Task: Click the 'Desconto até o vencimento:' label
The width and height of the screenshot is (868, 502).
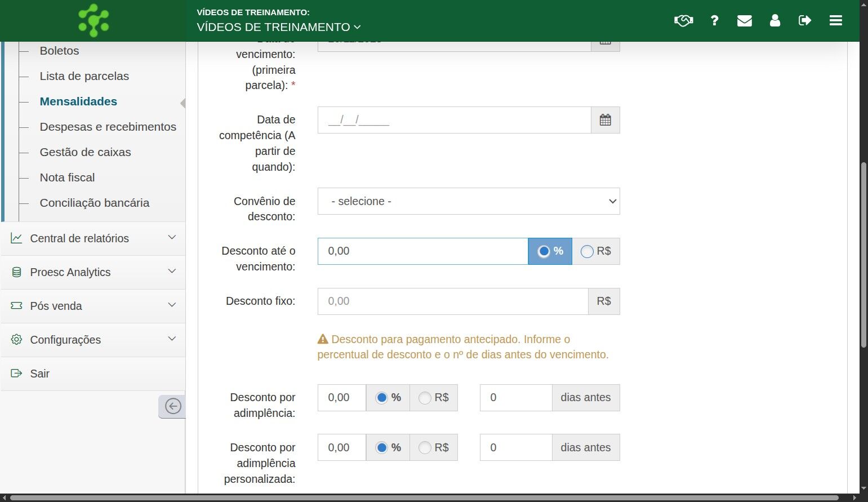Action: pyautogui.click(x=259, y=259)
